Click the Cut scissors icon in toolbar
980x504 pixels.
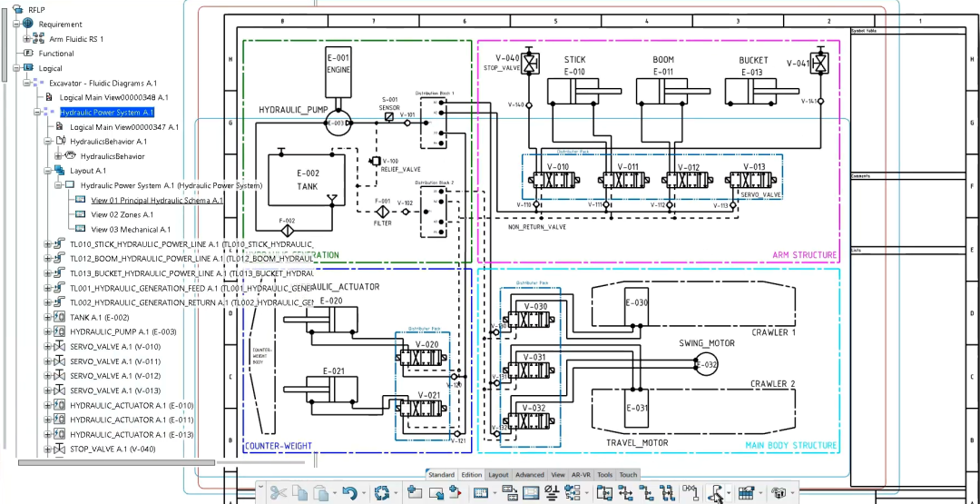(279, 493)
